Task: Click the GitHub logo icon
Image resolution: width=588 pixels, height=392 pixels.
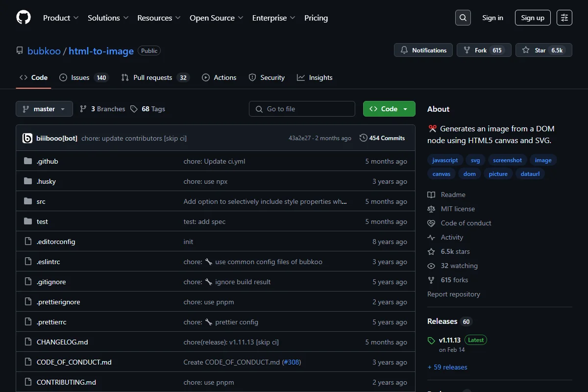Action: [x=24, y=18]
